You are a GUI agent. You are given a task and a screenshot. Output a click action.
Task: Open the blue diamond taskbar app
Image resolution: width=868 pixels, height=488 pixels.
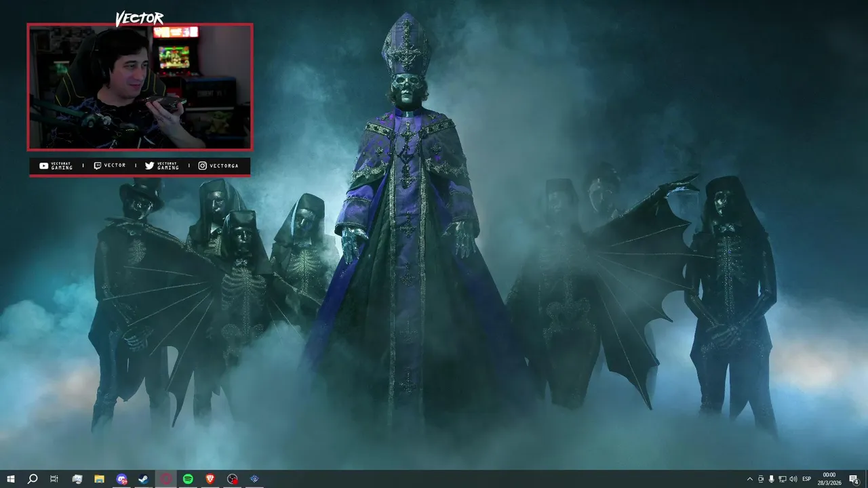254,479
